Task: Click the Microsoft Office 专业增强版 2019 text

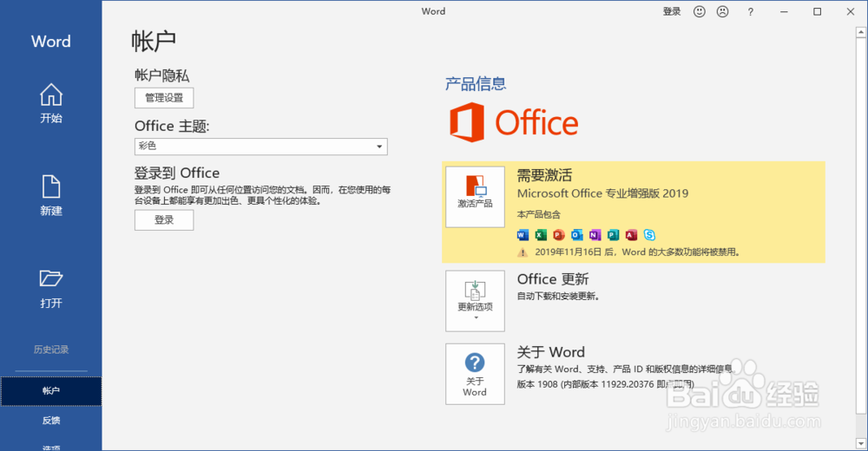Action: click(x=602, y=193)
